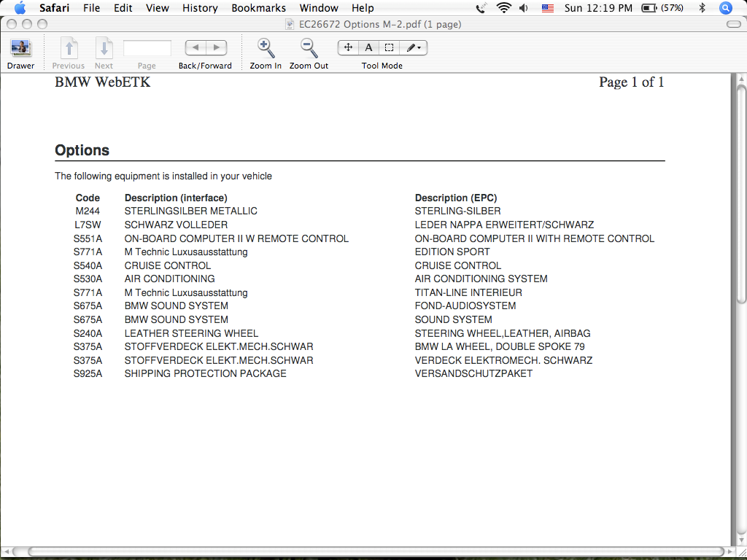Click BMW LA WHEEL, DOUBLE SPOKE 79 text
The height and width of the screenshot is (560, 747).
pyautogui.click(x=500, y=346)
